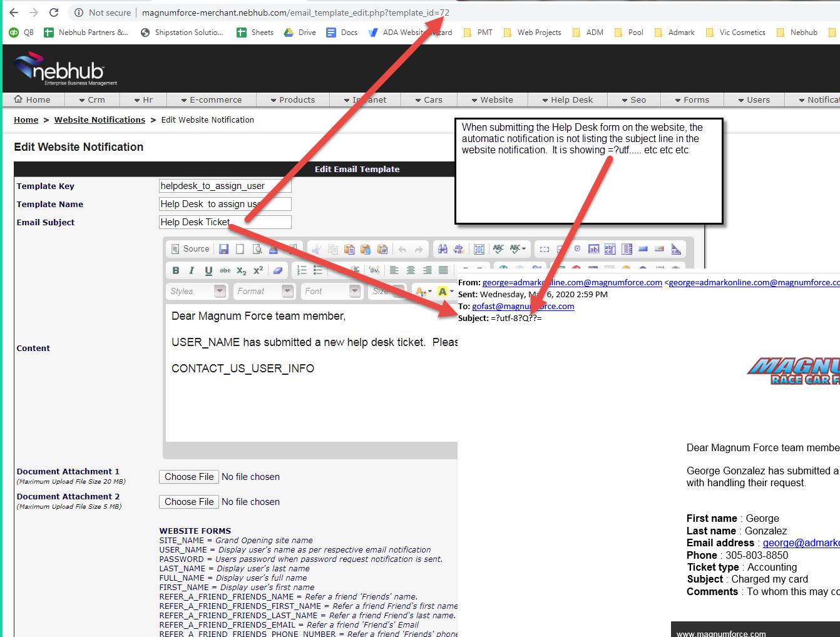Viewport: 840px width, 637px height.
Task: Toggle numbered list
Action: 302,270
